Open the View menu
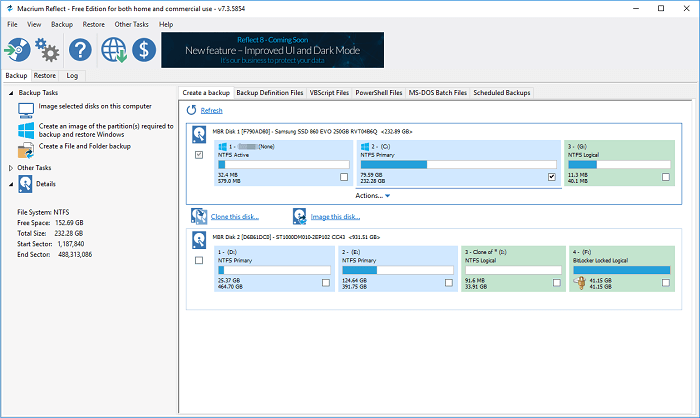700x418 pixels. pyautogui.click(x=34, y=24)
